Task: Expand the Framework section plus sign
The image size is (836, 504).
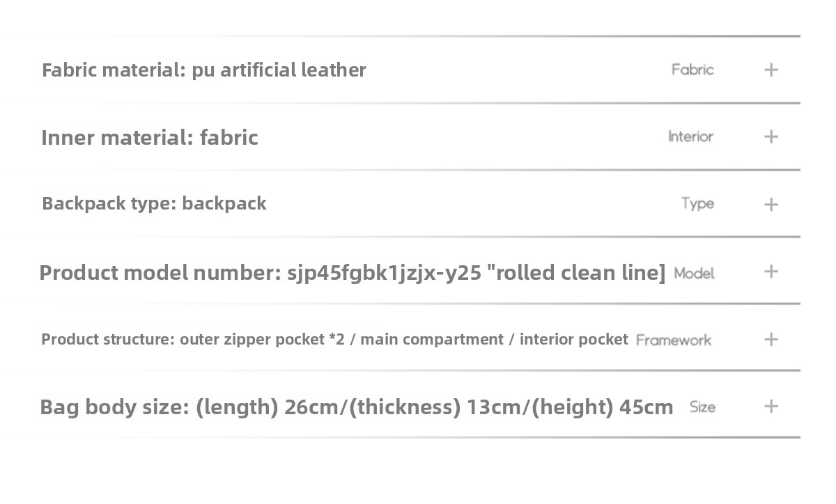Action: 771,339
